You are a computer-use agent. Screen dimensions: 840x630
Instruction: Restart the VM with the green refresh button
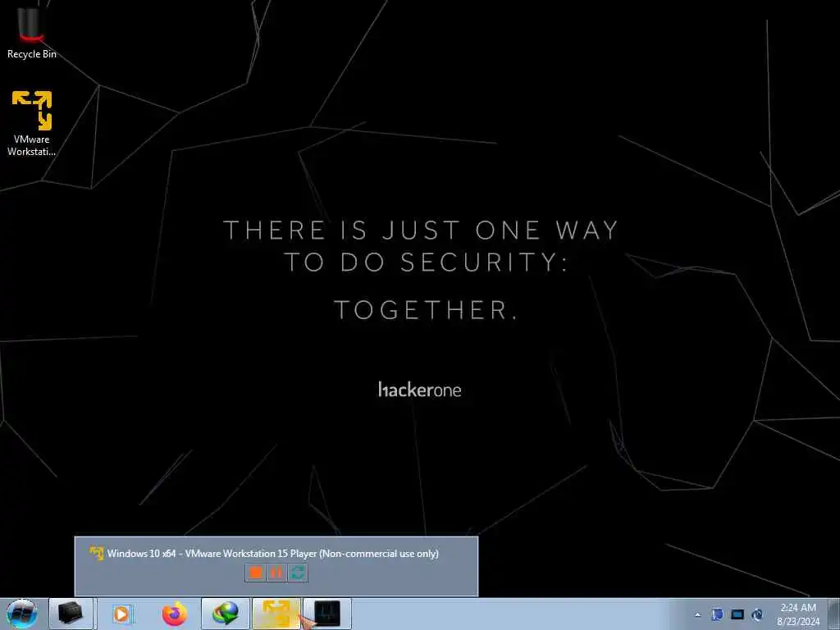click(297, 572)
